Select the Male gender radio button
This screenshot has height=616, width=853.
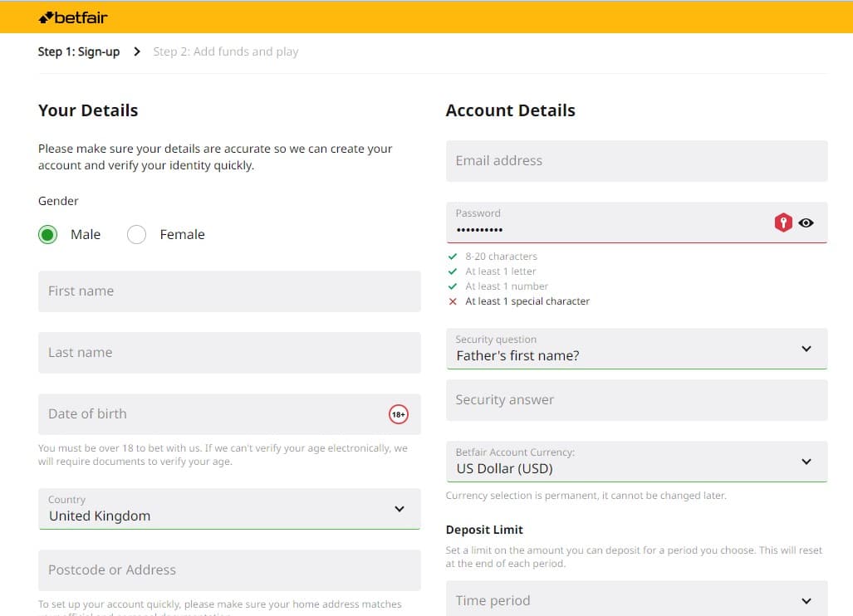[48, 235]
